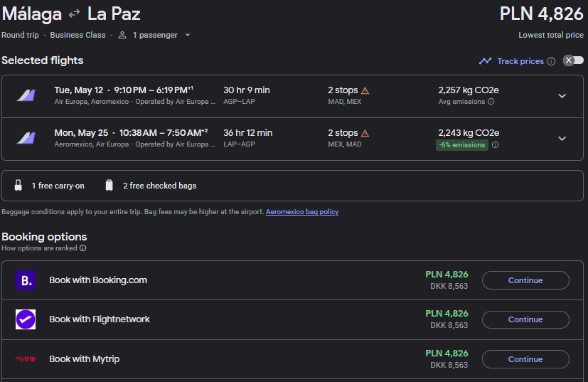Click the checked bags suitcase icon
This screenshot has width=588, height=382.
(109, 186)
